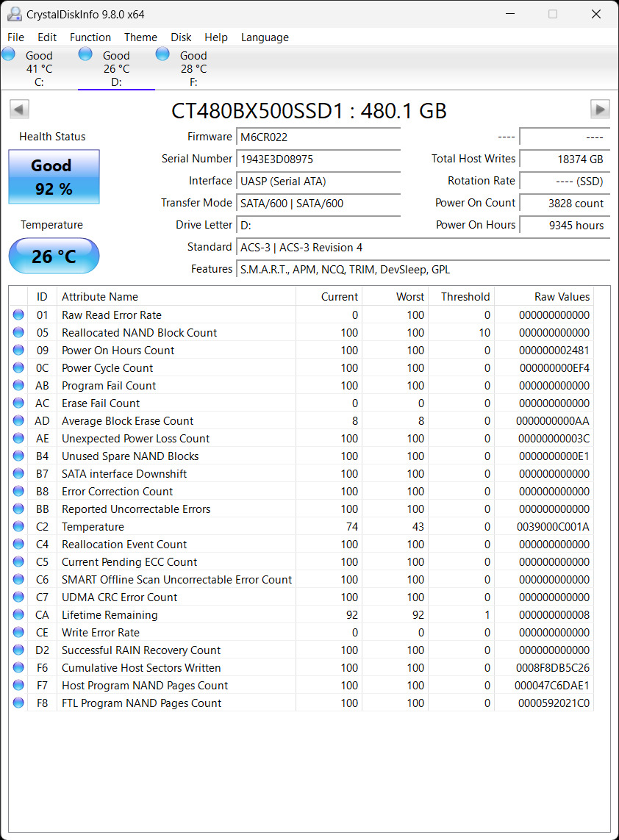Open the Theme menu

pos(140,37)
